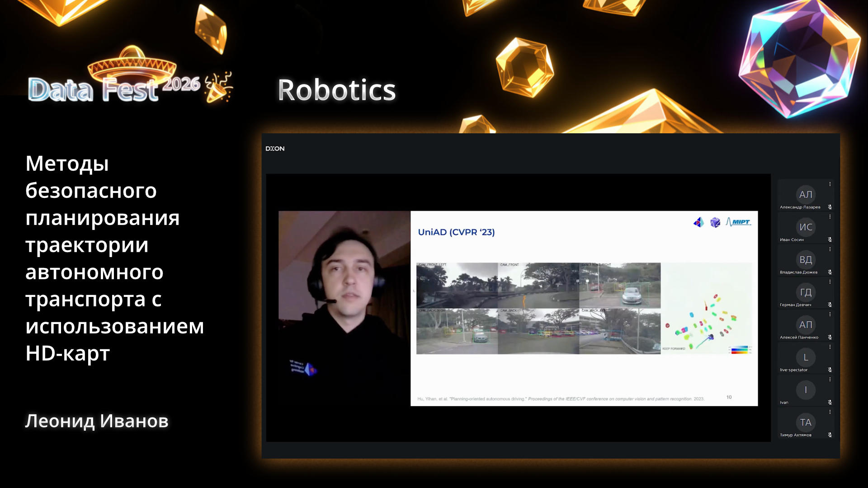Toggle Герман Девчич's muted microphone
This screenshot has height=488, width=868.
[830, 305]
